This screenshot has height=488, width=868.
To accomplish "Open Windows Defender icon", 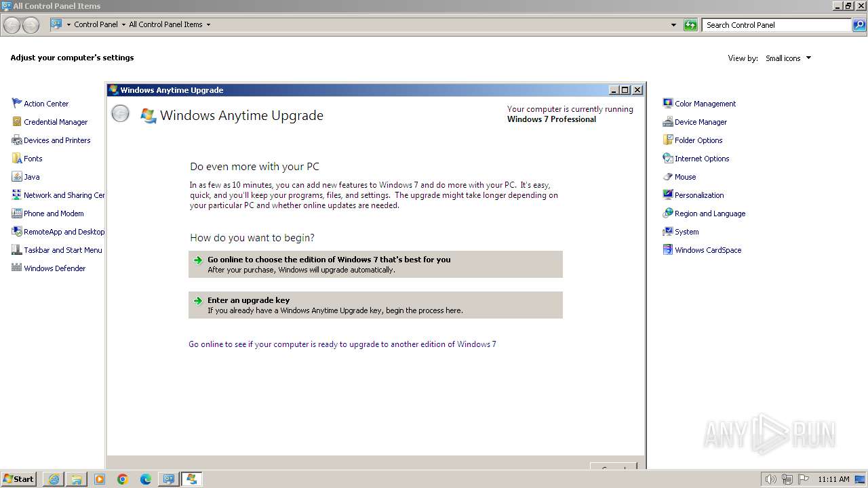I will 17,268.
